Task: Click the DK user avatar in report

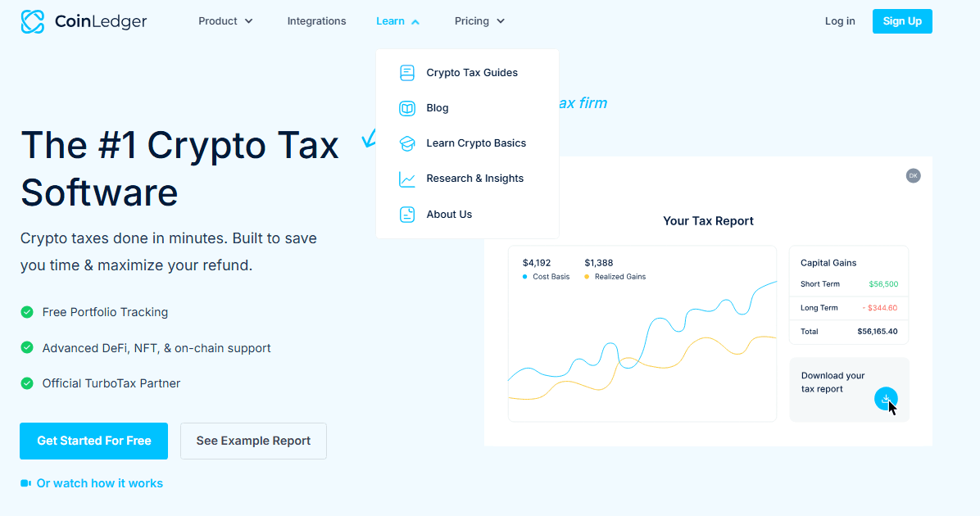Action: click(x=913, y=175)
